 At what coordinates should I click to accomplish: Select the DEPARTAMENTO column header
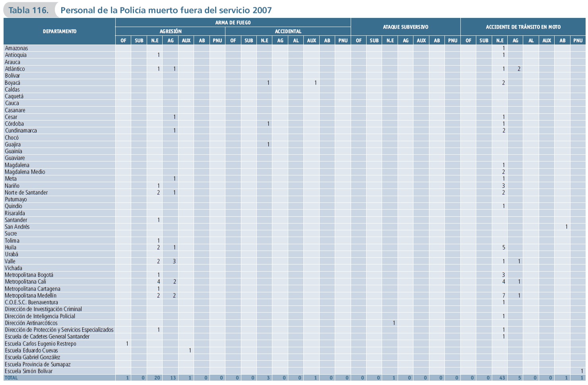(x=60, y=31)
